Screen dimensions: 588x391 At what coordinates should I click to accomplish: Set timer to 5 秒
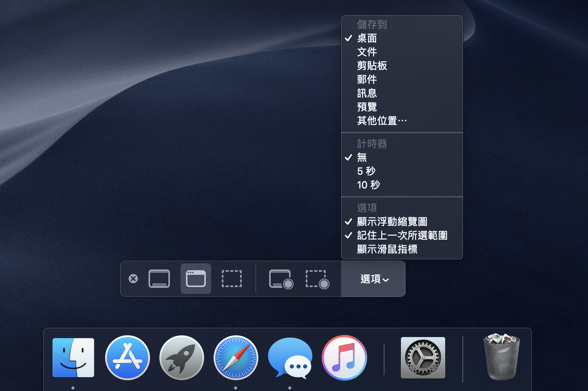402,171
